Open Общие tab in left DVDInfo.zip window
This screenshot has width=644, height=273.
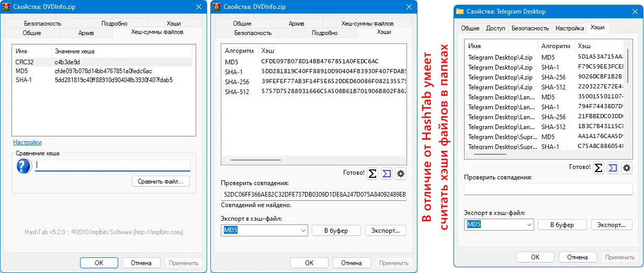click(32, 32)
